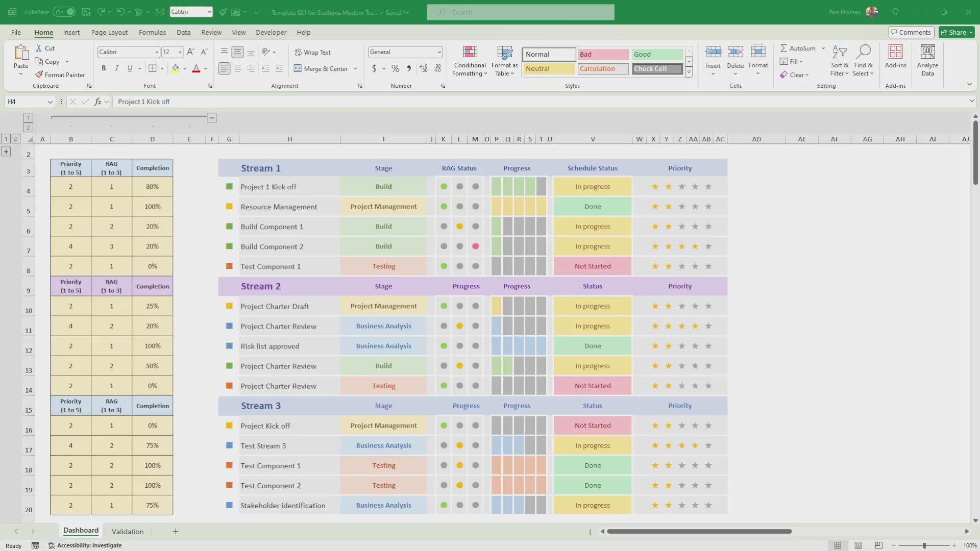Switch to the Validation sheet tab
This screenshot has height=551, width=980.
(127, 531)
